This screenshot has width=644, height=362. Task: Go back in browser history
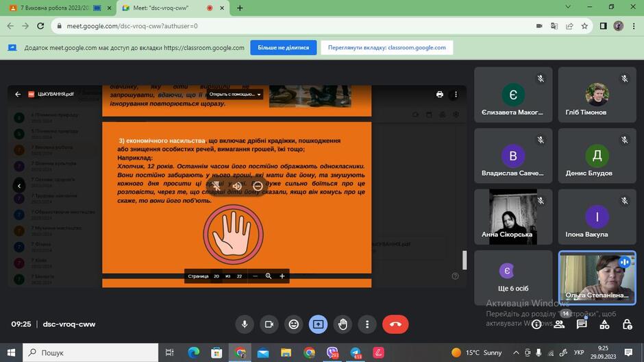pyautogui.click(x=10, y=26)
